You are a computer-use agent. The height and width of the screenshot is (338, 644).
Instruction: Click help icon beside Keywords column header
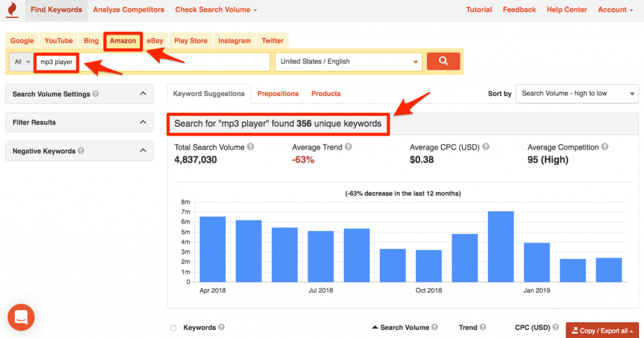tap(221, 327)
